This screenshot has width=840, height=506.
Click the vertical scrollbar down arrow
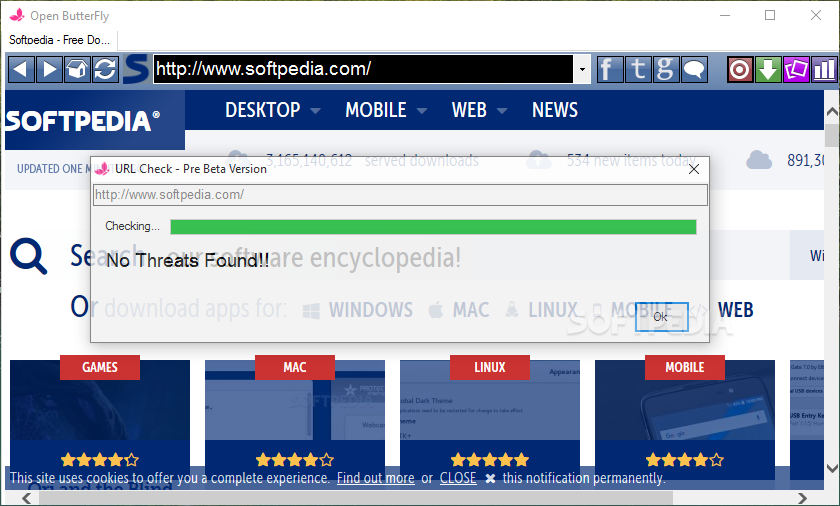pos(832,468)
